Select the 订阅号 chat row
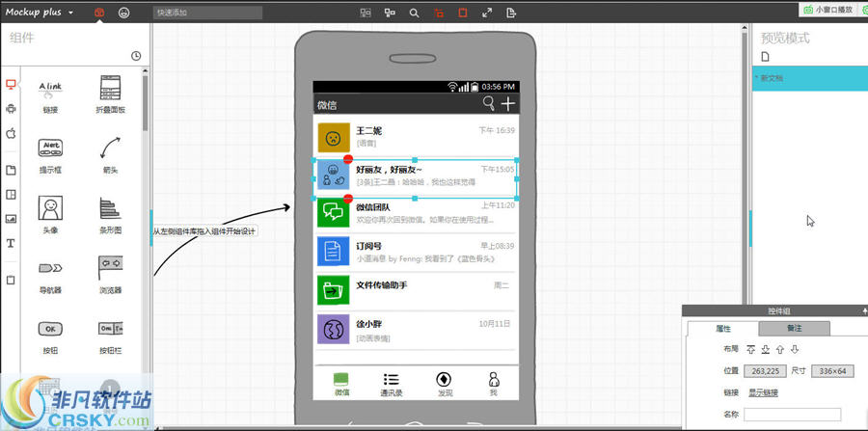The height and width of the screenshot is (431, 868). (x=416, y=252)
